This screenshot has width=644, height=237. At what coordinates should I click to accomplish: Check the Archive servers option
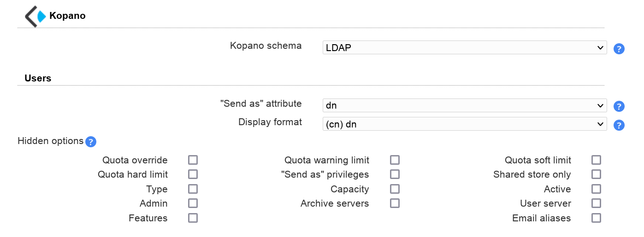pos(395,203)
